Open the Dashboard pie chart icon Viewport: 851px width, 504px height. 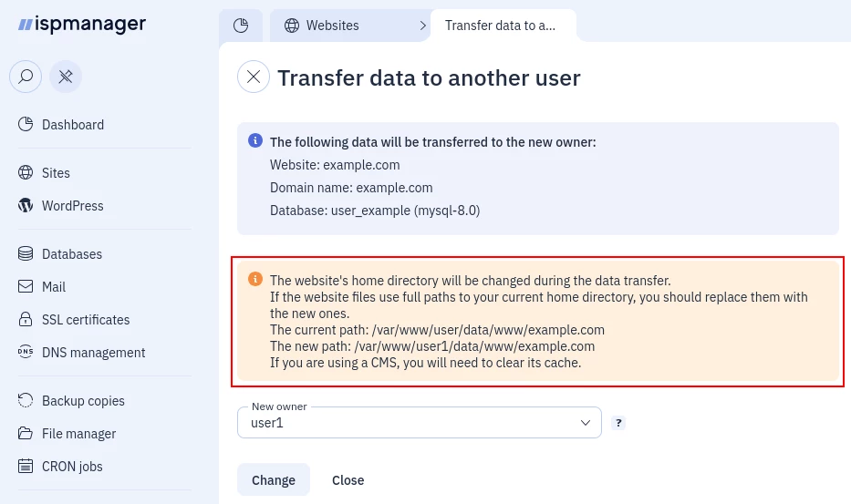pos(26,125)
